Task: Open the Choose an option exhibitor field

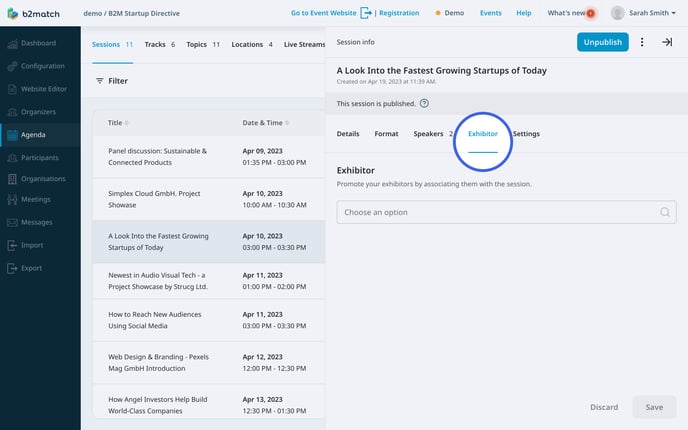Action: click(506, 212)
